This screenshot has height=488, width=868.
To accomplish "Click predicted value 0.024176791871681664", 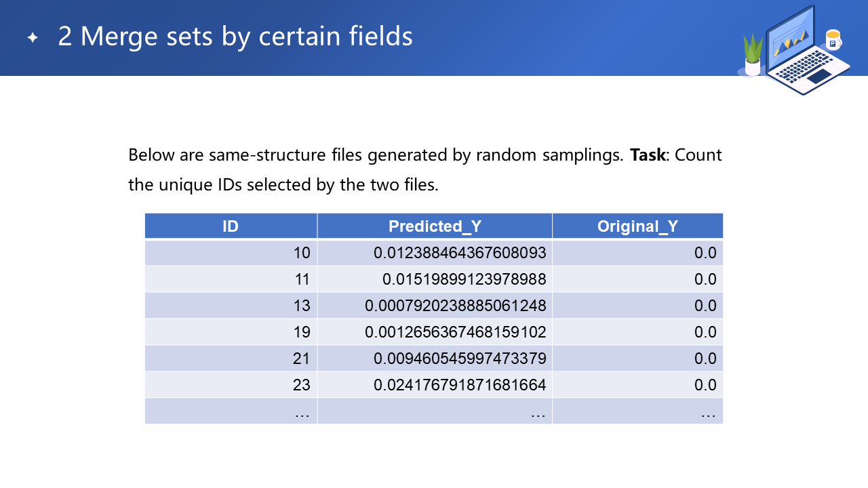I will point(460,385).
